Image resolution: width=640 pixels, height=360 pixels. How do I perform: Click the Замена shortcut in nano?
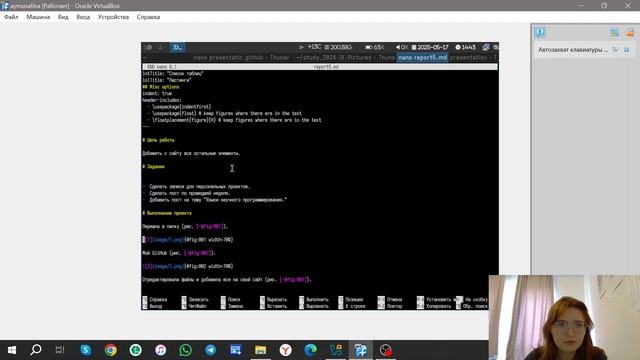(232, 306)
